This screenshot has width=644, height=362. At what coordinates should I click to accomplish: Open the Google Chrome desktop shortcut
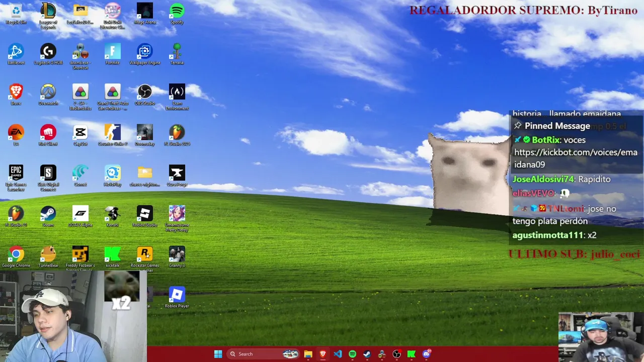click(x=16, y=257)
